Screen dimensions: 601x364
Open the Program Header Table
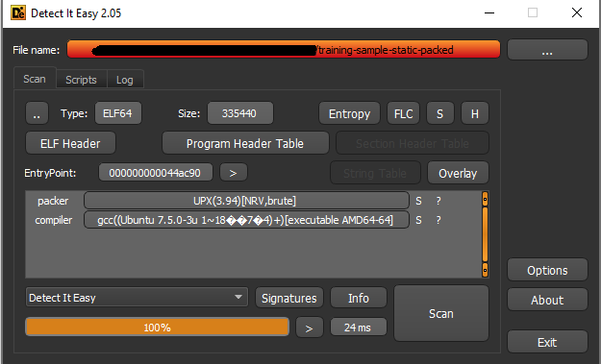click(x=245, y=143)
